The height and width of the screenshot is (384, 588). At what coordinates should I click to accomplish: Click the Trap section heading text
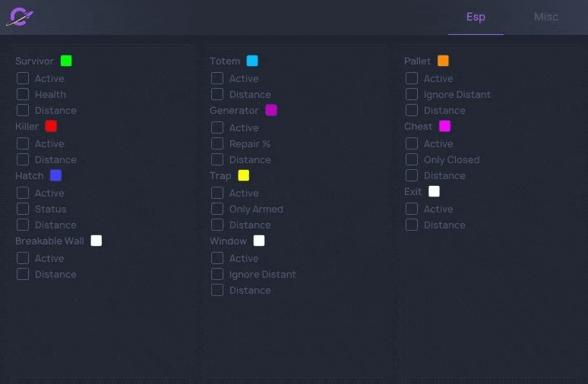click(x=220, y=176)
